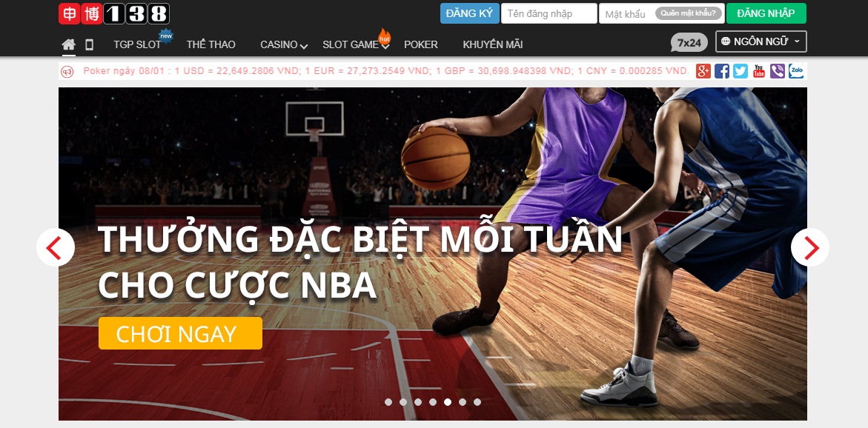This screenshot has width=868, height=428.
Task: Click the CHƠI NGAY banner button
Action: coord(180,333)
